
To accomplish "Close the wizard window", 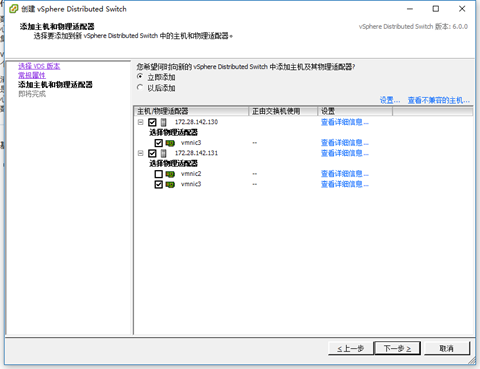I will pyautogui.click(x=462, y=9).
